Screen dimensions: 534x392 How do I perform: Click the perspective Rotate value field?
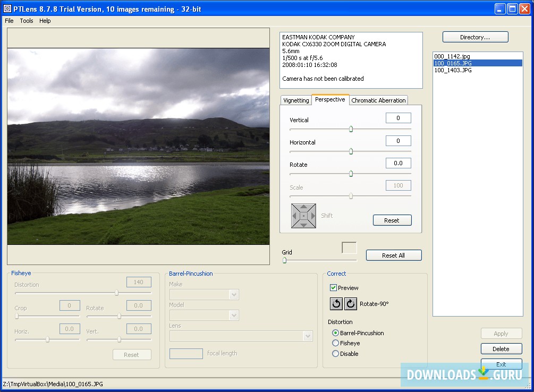pos(398,163)
